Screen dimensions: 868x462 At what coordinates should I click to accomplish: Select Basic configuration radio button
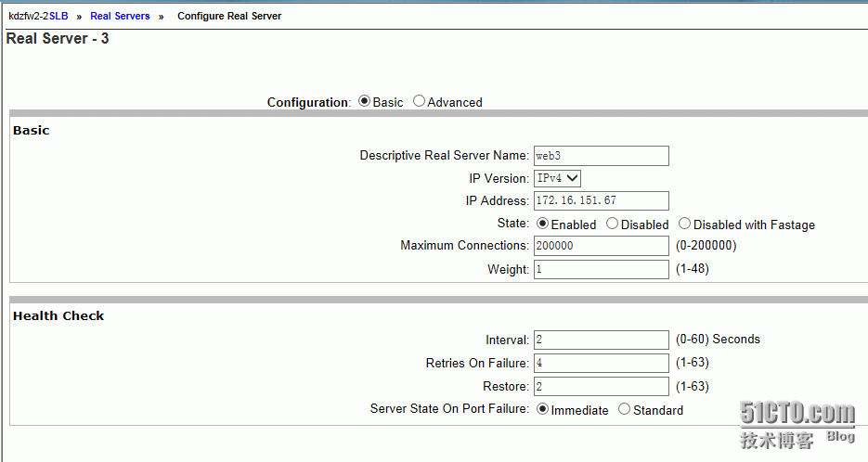(364, 101)
